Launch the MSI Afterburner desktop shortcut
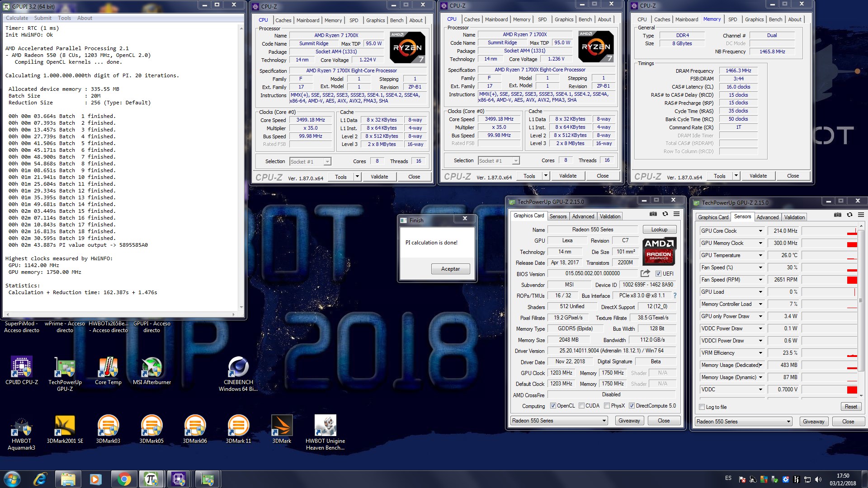Image resolution: width=868 pixels, height=488 pixels. click(x=151, y=371)
